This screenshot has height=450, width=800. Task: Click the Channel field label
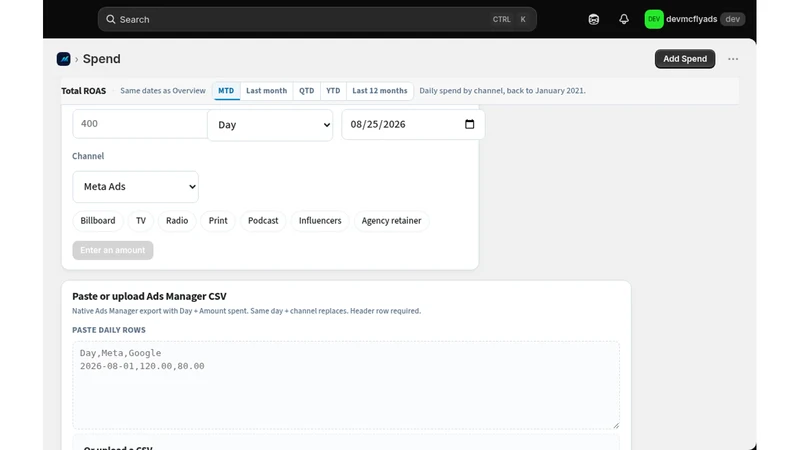point(88,156)
